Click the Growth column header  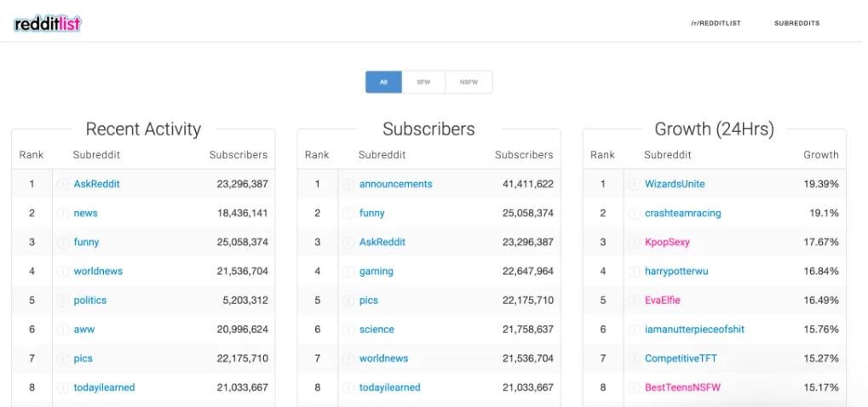821,155
